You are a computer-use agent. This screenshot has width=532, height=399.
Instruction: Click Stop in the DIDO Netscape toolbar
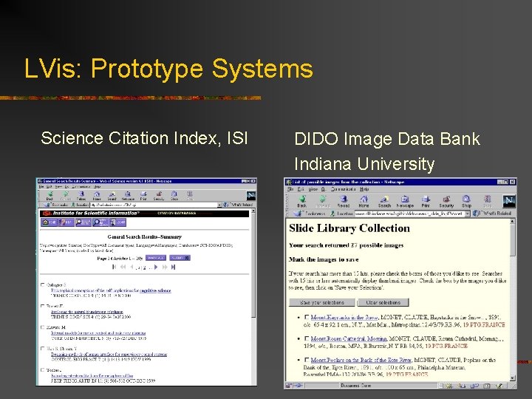pyautogui.click(x=487, y=201)
